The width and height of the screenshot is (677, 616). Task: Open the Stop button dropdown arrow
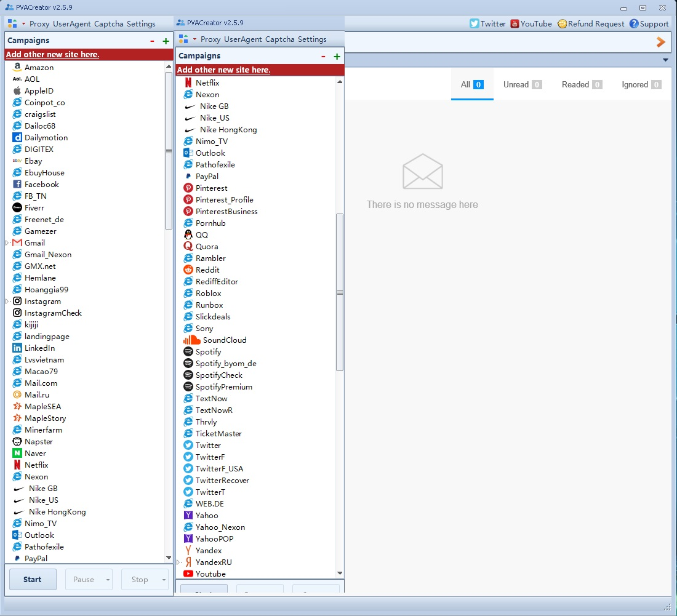tap(164, 580)
